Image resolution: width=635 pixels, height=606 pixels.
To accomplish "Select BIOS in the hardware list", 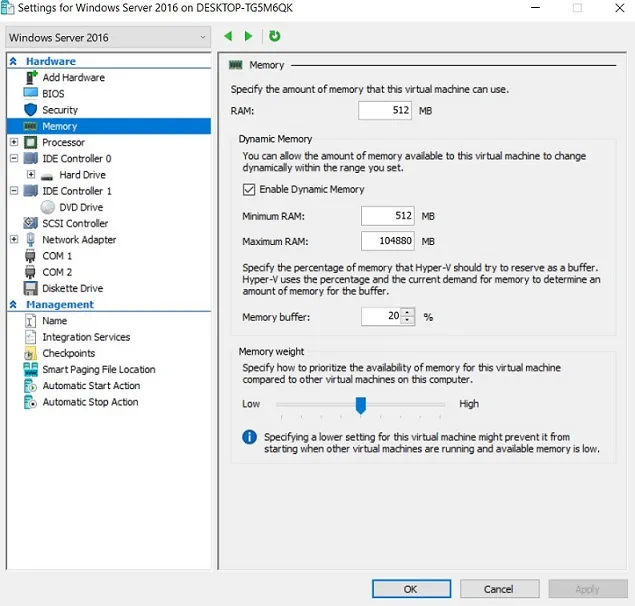I will [x=53, y=94].
